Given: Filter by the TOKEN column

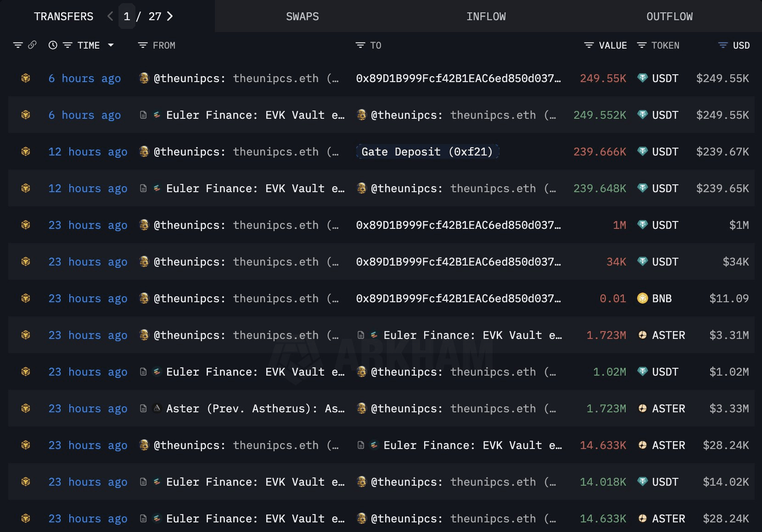Looking at the screenshot, I should [642, 45].
